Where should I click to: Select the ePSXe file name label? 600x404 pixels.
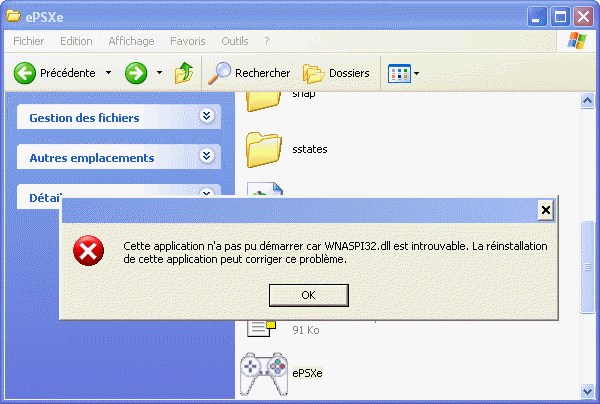[x=307, y=373]
